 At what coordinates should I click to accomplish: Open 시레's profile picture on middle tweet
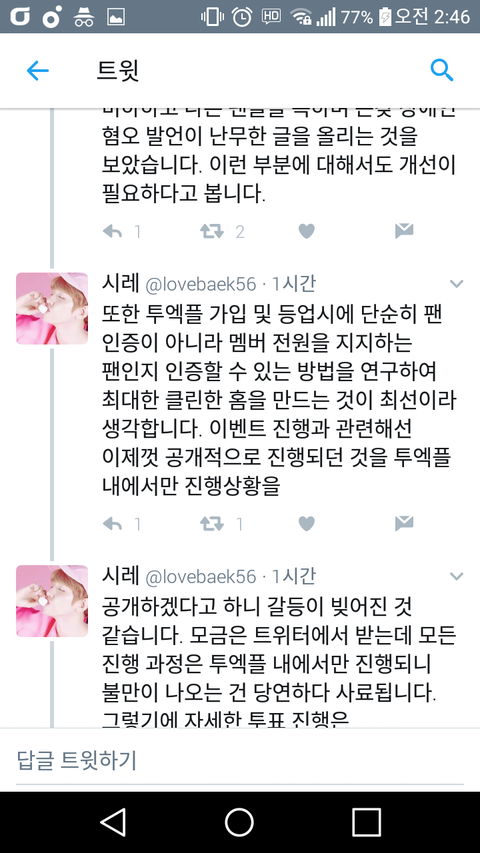[52, 308]
